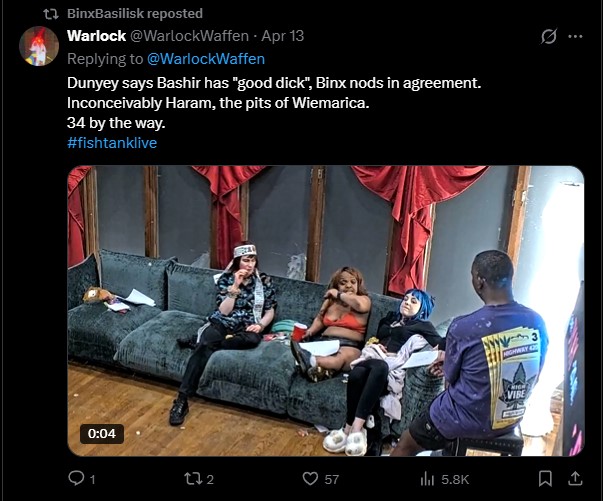Click the reply speech bubble icon

[76, 478]
